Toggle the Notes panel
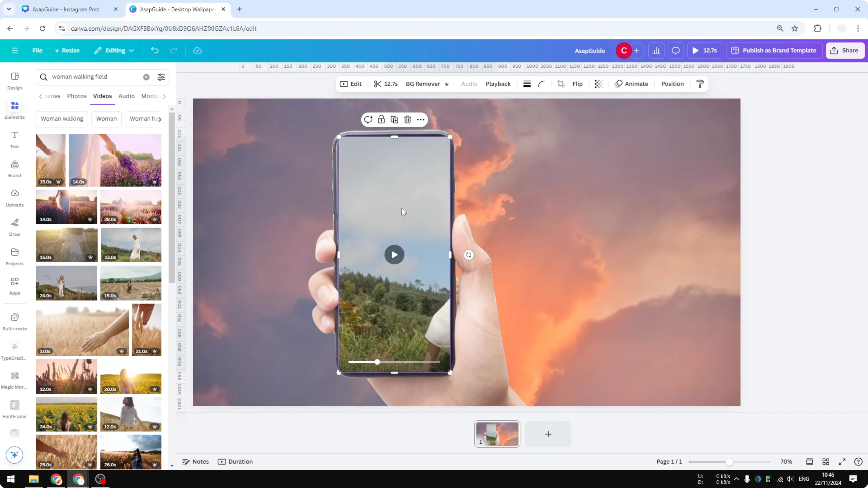Image resolution: width=868 pixels, height=488 pixels. pos(196,461)
